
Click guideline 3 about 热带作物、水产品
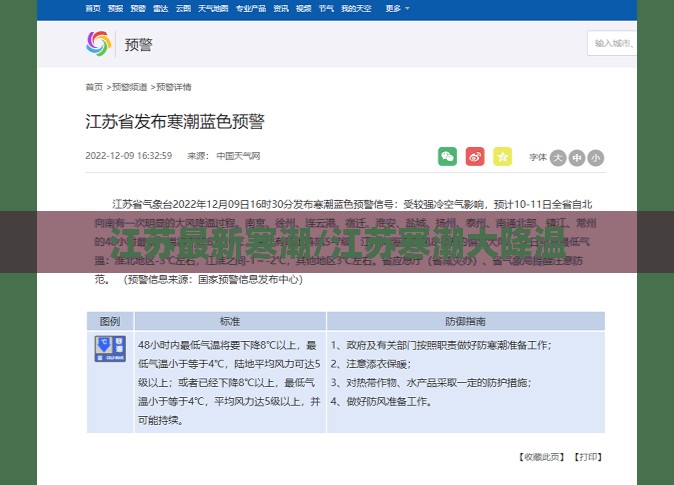431,383
